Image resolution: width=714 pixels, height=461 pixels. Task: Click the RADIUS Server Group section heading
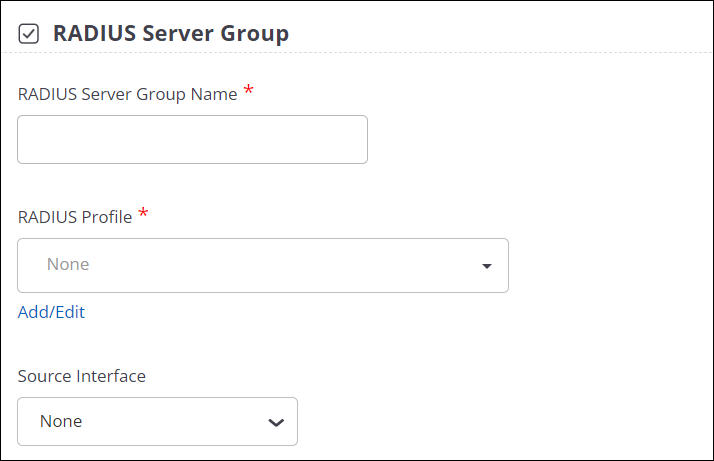pos(171,33)
